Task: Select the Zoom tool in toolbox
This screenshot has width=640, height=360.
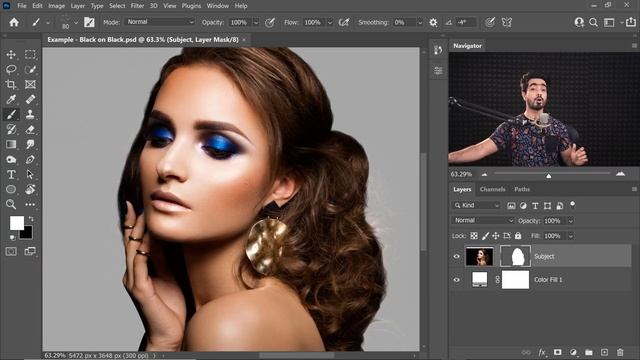Action: click(11, 204)
